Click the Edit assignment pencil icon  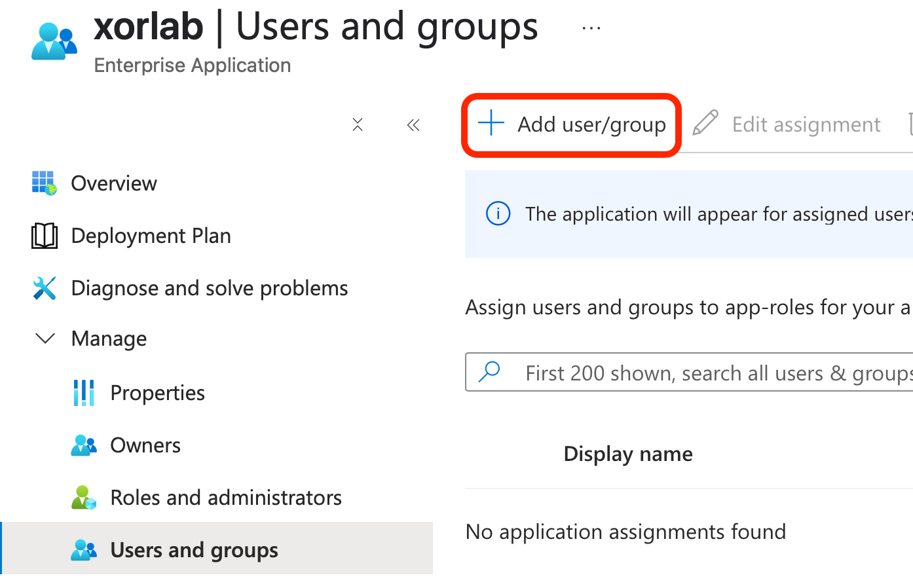pyautogui.click(x=705, y=123)
